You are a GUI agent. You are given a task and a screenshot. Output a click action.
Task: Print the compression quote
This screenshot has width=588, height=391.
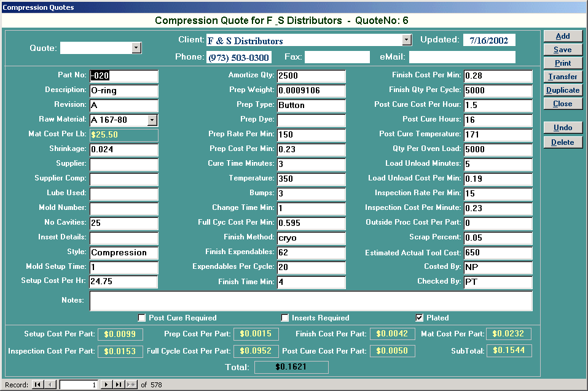(562, 63)
